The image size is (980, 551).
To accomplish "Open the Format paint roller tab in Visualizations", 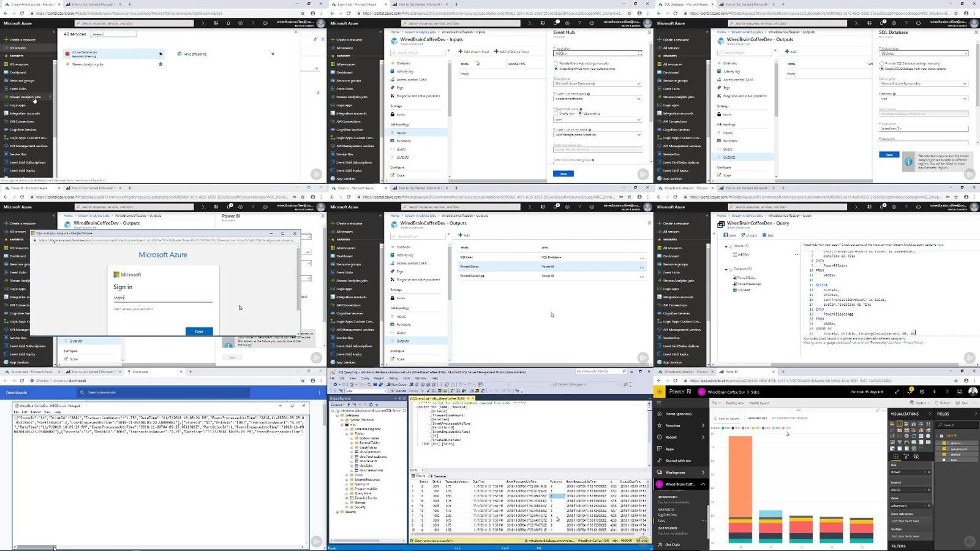I will (906, 457).
